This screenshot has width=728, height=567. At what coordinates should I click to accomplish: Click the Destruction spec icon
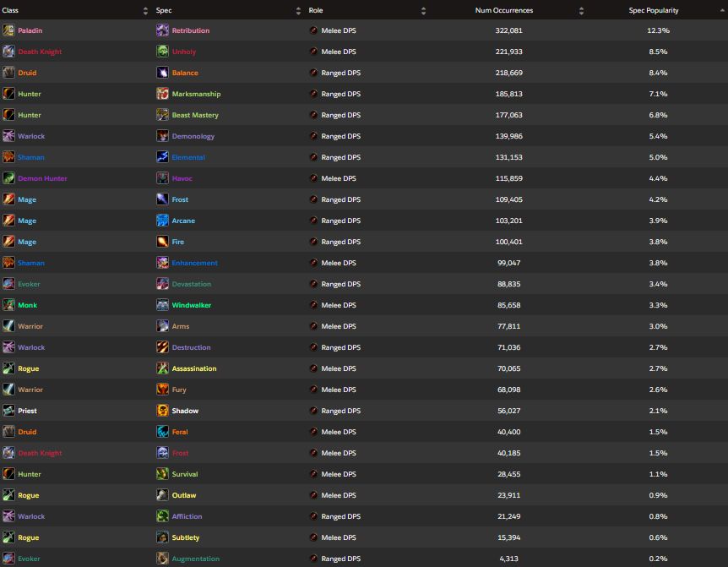point(162,347)
